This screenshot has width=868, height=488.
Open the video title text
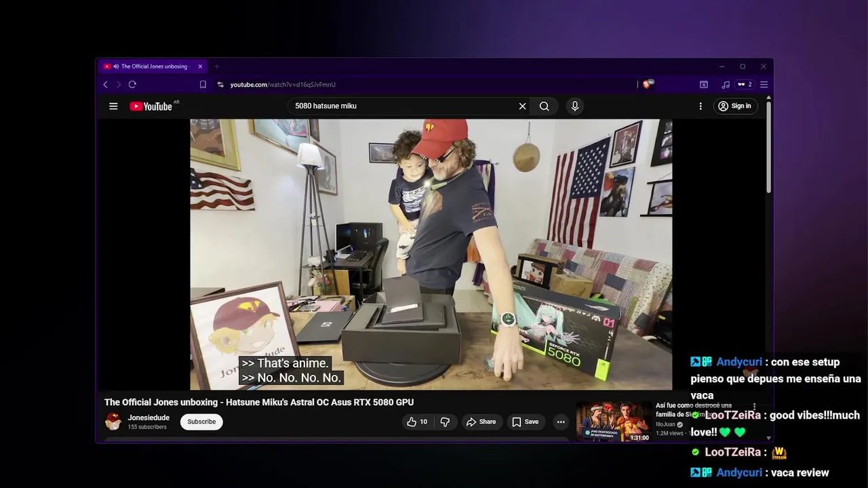click(x=259, y=402)
